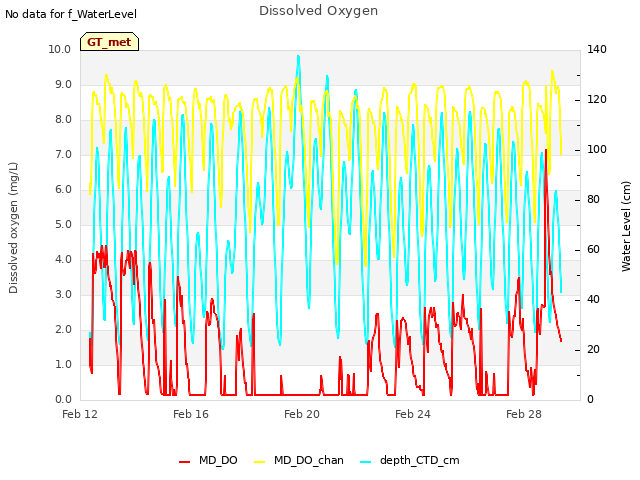Click the 1.0 left axis value
The width and height of the screenshot is (640, 480).
pos(63,364)
